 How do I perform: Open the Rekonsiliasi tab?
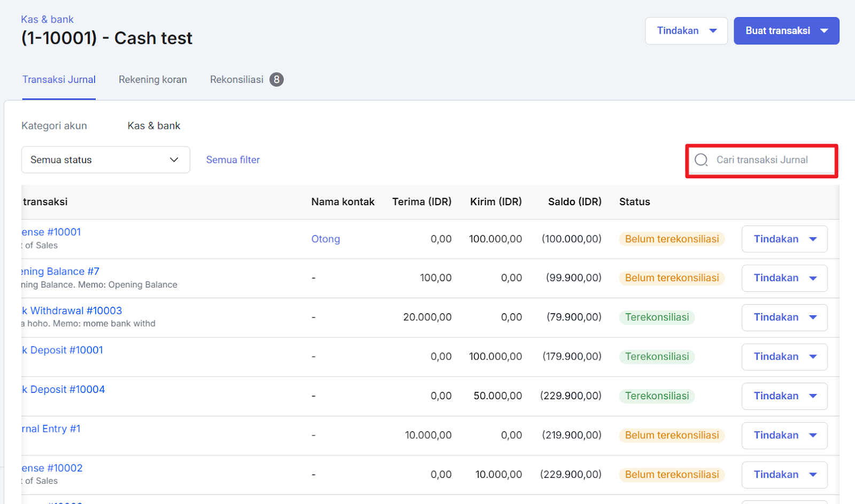pos(237,80)
